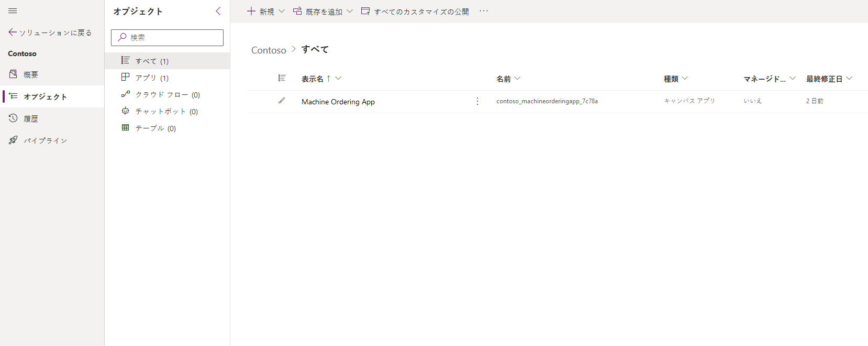
Task: Click the 2 日前 last modified cell
Action: tap(815, 101)
